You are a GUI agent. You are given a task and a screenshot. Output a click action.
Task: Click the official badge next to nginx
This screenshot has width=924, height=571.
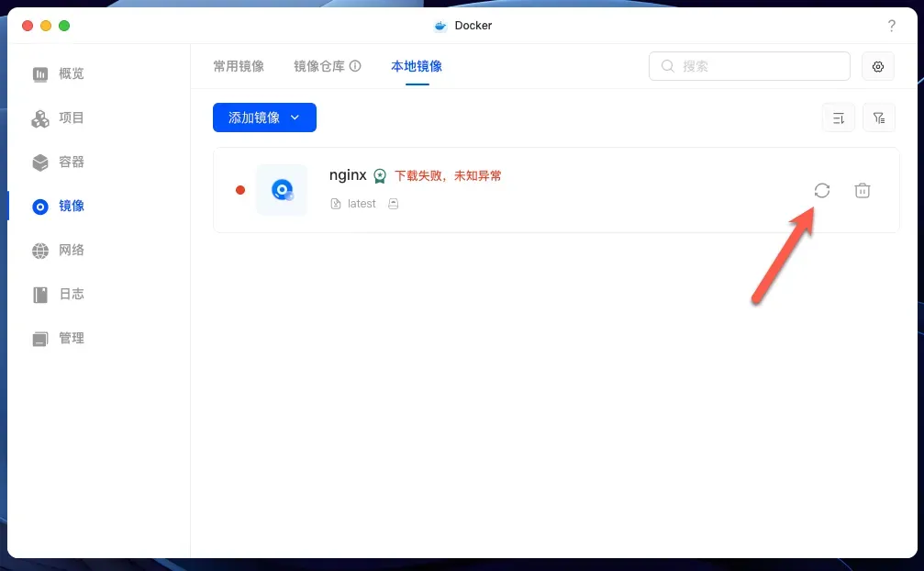[380, 175]
